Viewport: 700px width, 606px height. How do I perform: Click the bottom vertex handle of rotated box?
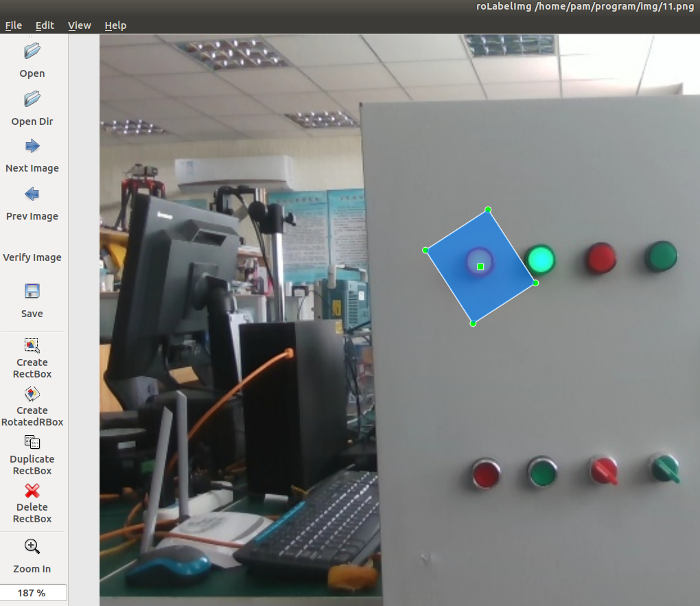point(473,324)
